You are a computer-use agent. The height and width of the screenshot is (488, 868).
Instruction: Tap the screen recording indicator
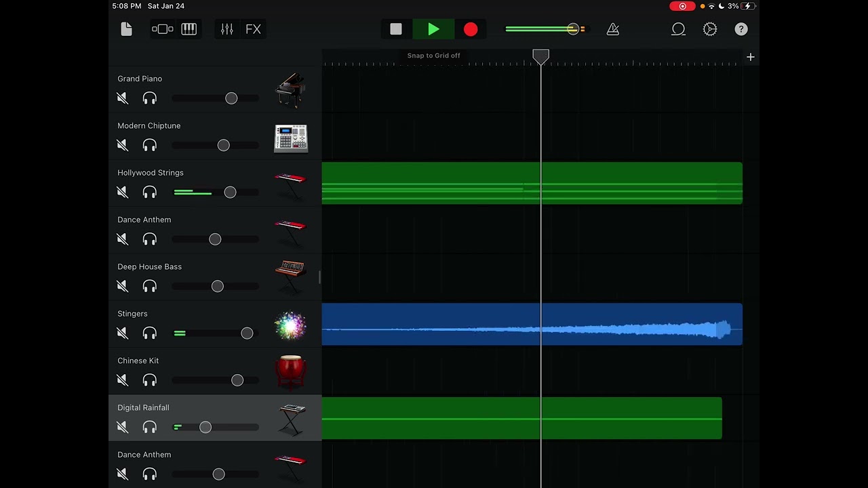(x=682, y=6)
